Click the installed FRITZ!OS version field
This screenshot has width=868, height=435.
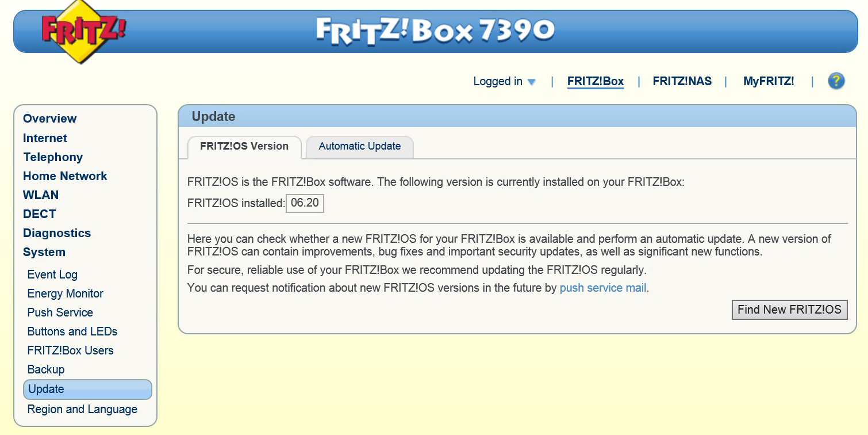305,203
